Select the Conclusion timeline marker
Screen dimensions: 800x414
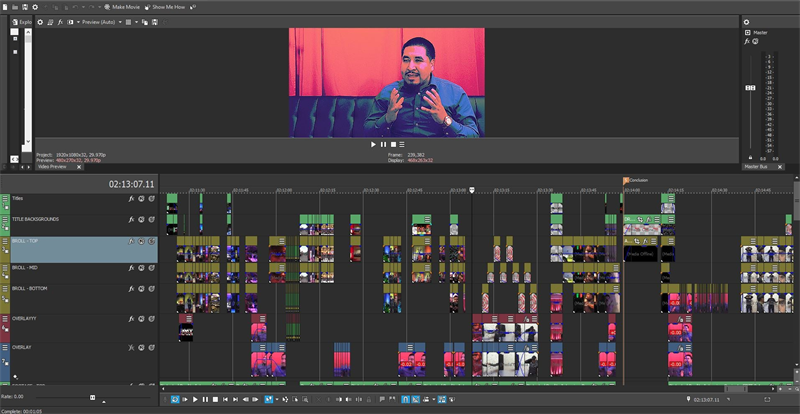(626, 181)
